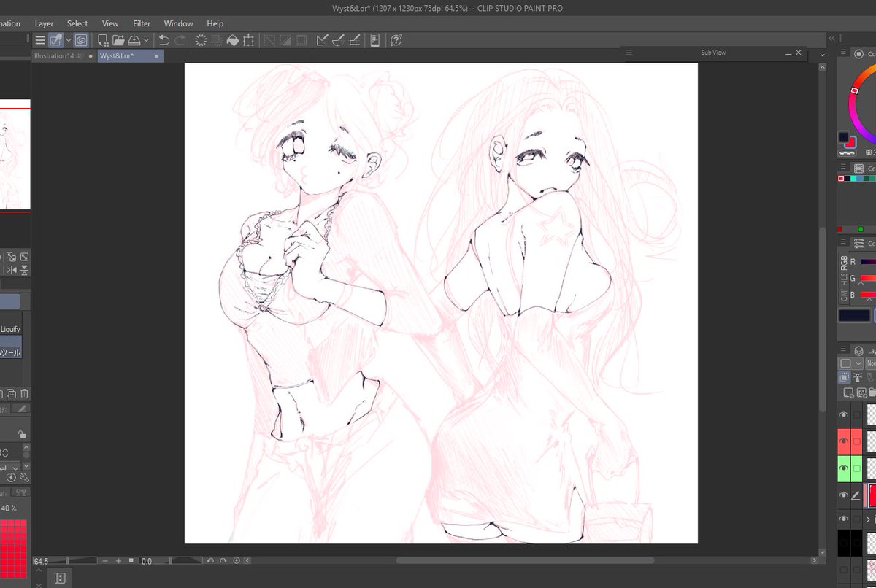Screen dimensions: 876x588
Task: Click the rotate left icon in status bar
Action: point(211,561)
